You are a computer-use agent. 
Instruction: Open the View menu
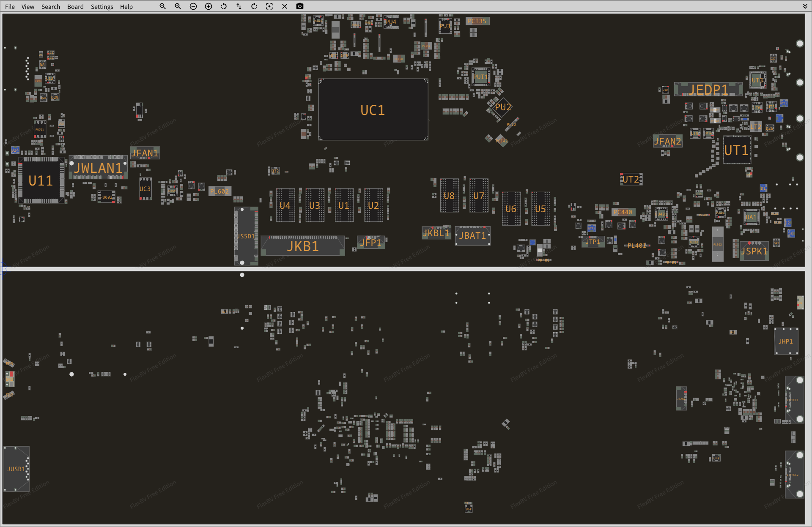(28, 7)
